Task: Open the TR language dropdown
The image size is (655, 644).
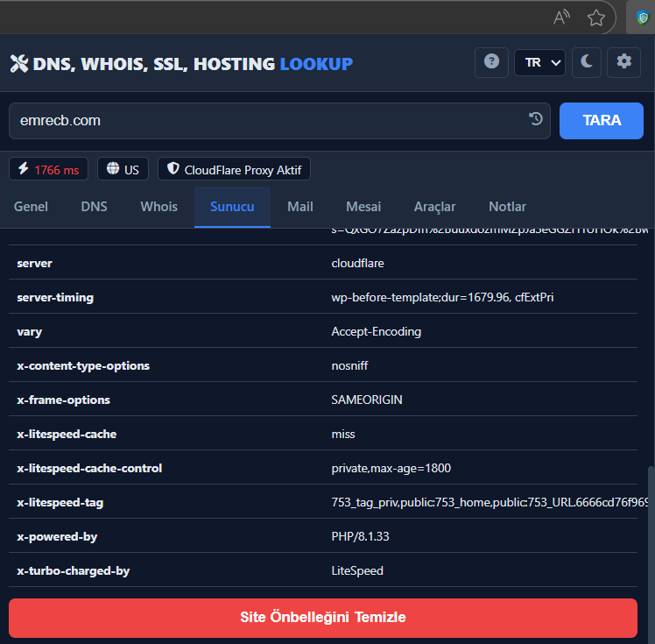Action: (539, 62)
